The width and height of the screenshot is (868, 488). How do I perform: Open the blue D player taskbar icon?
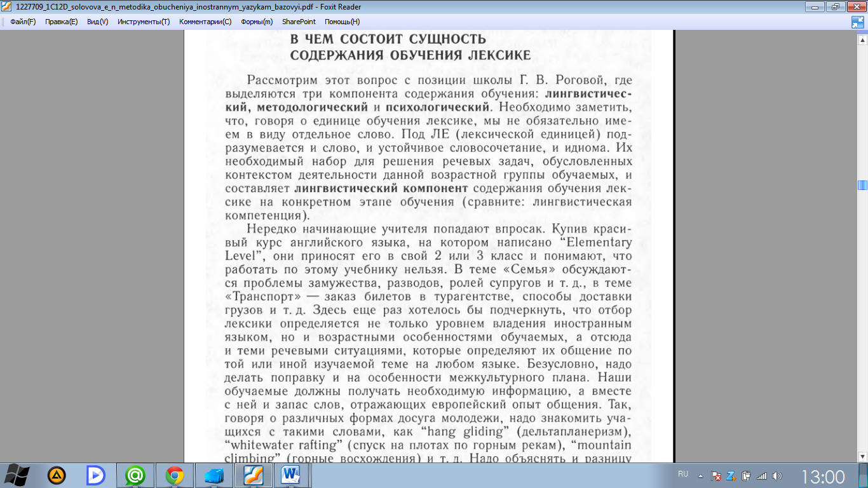95,475
